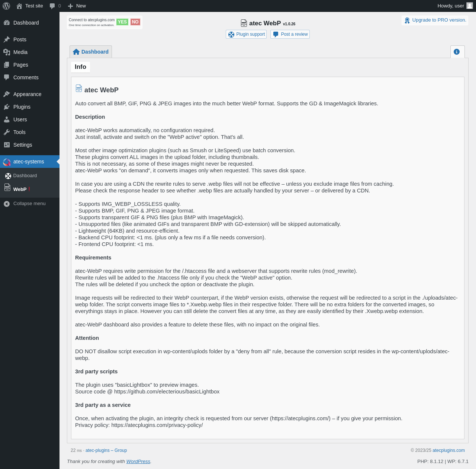Open Settings menu item

point(30,145)
